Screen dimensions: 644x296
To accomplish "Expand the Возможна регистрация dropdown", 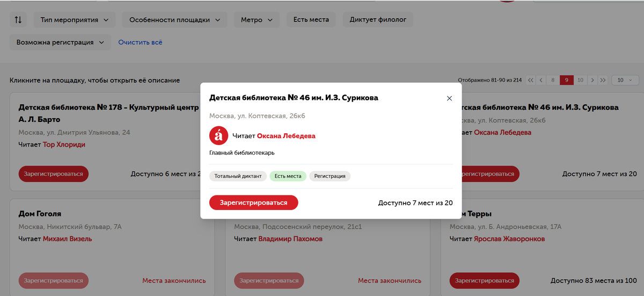I will point(60,42).
